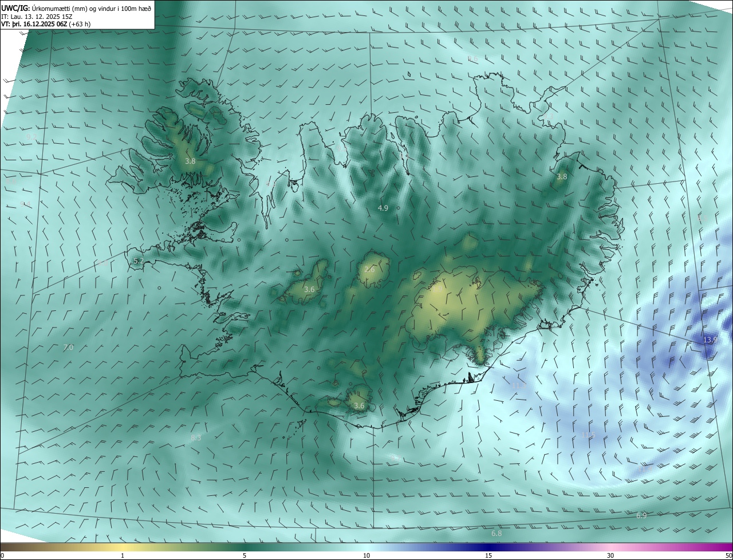Select the initial time line 'IT: Lau. 13. 12. 2025 15Z'
733x560 pixels.
[37, 17]
